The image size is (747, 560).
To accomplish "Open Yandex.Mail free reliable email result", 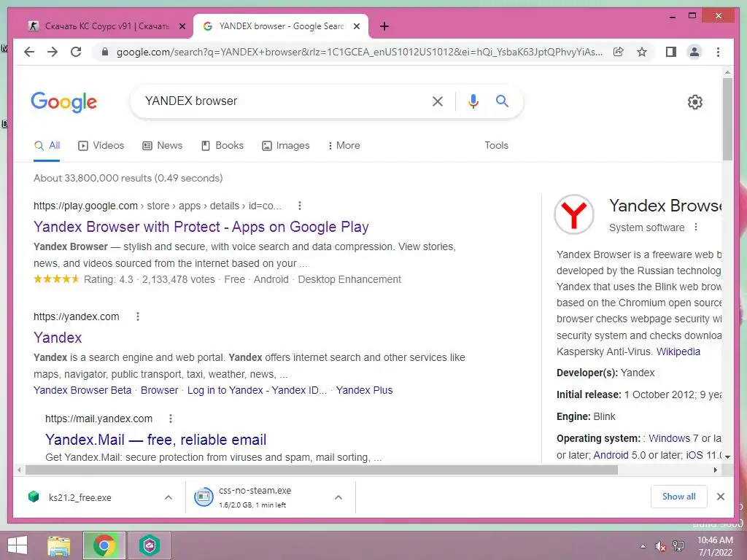I will tap(156, 440).
